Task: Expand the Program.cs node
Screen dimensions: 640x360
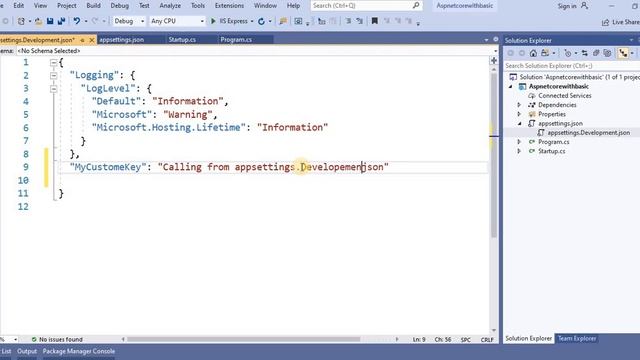Action: point(519,142)
